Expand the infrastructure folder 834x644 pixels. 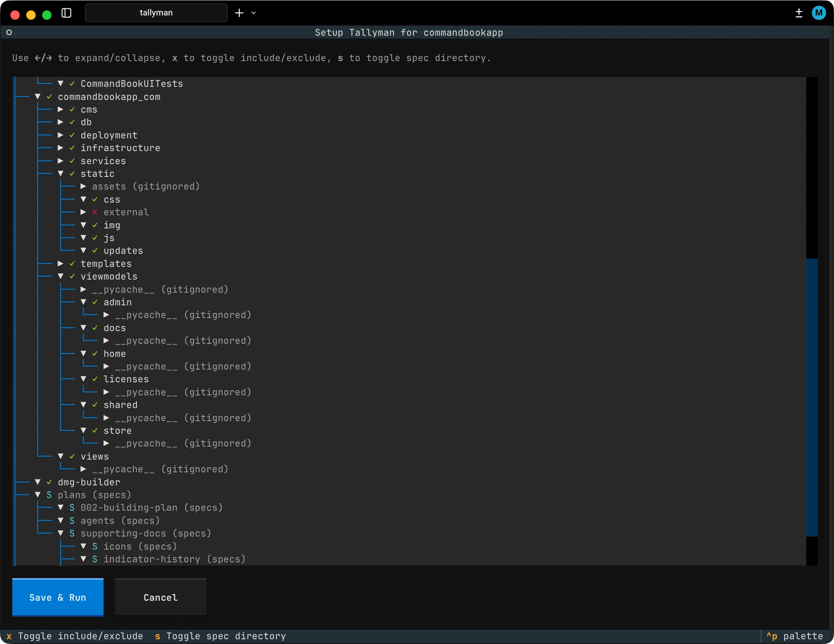pyautogui.click(x=61, y=148)
